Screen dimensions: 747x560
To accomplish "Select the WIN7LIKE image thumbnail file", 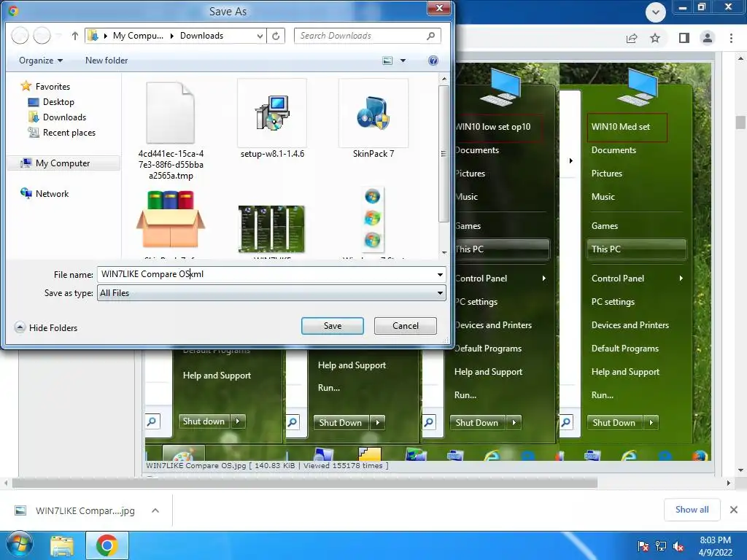I will click(271, 228).
